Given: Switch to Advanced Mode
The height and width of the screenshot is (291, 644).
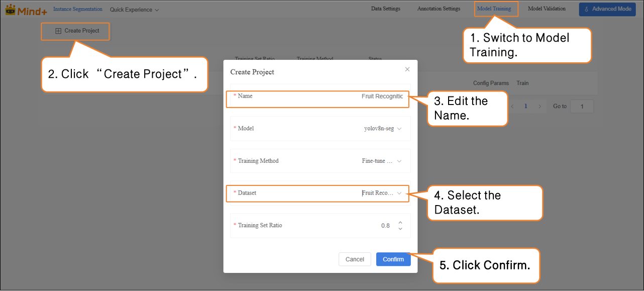Looking at the screenshot, I should point(607,9).
